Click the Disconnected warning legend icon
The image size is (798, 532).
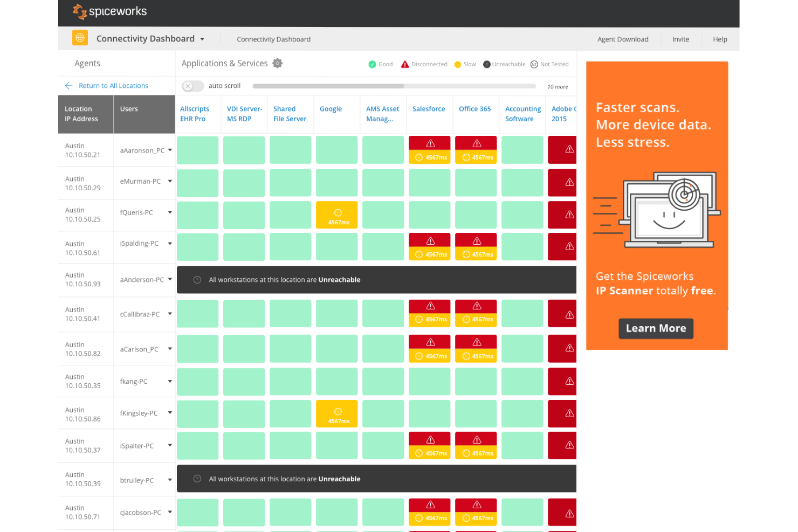pyautogui.click(x=404, y=64)
